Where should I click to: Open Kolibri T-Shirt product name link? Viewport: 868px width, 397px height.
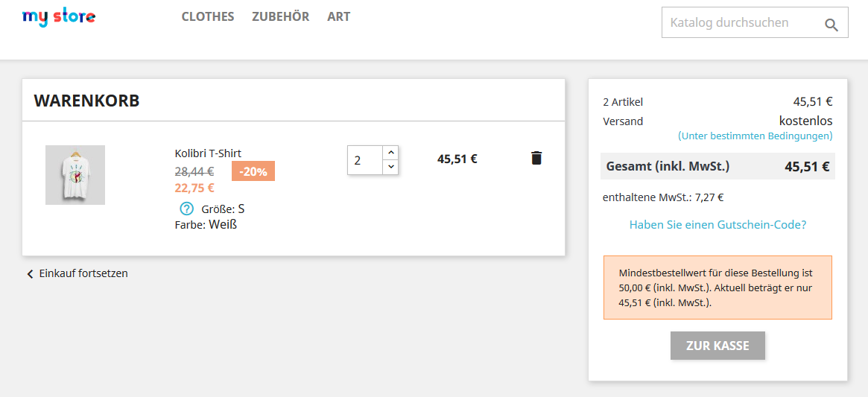(x=208, y=153)
